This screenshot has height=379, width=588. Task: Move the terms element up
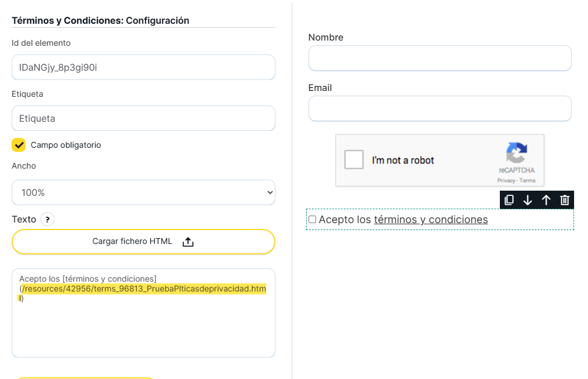[546, 200]
